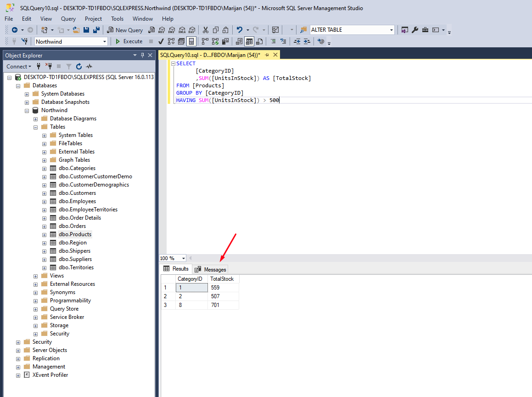532x397 pixels.
Task: Click the Find in Files icon
Action: coord(303,30)
